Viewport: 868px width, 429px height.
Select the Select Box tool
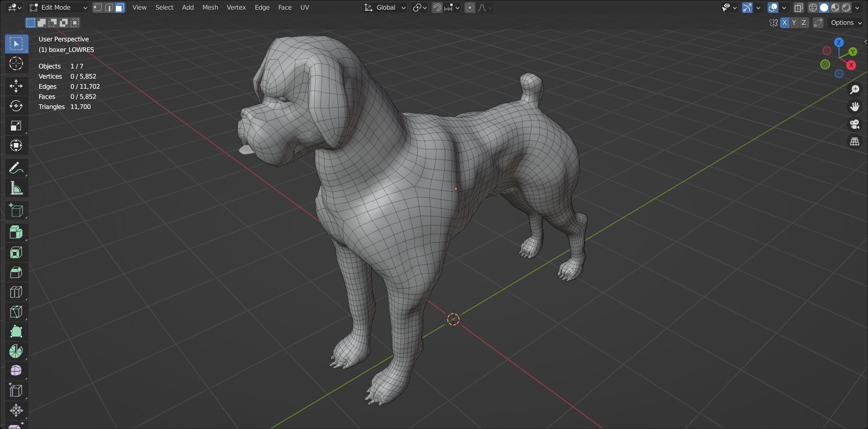click(16, 44)
